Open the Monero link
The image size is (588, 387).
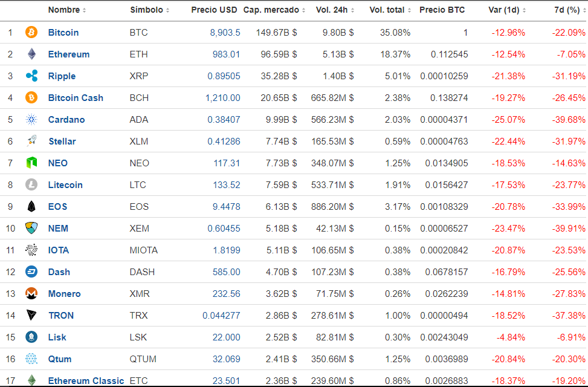pos(64,294)
